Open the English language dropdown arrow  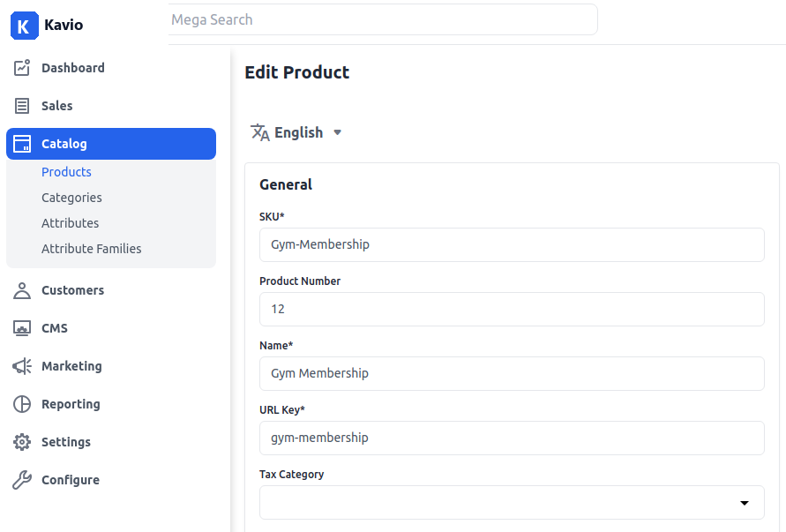coord(337,133)
